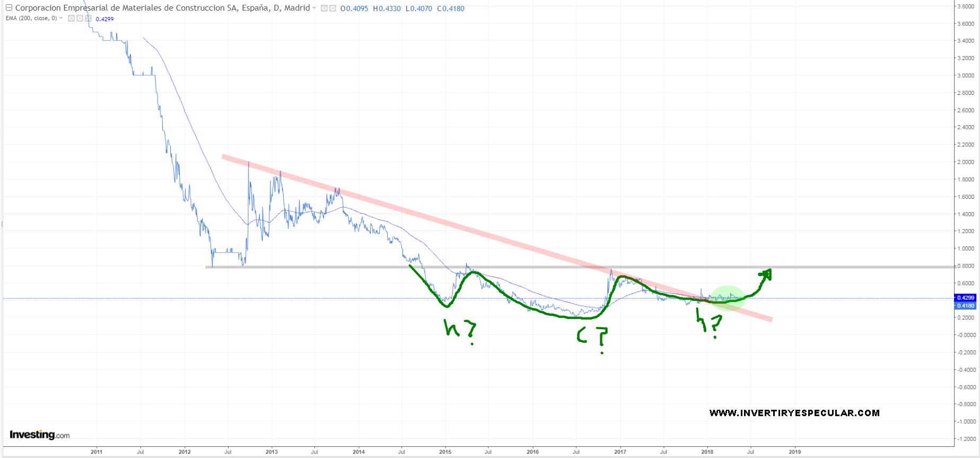The width and height of the screenshot is (980, 458).
Task: Click the green 'C?' annotation text
Action: (x=592, y=336)
